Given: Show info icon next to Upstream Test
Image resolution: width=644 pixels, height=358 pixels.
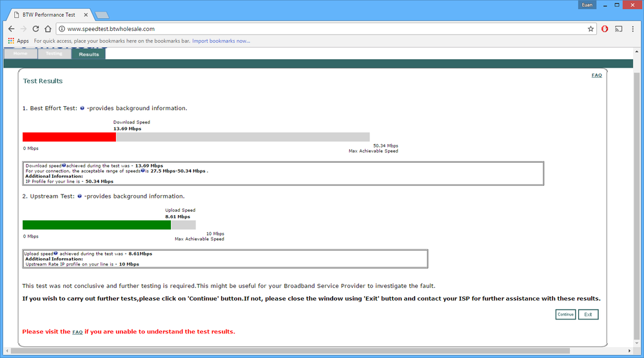Looking at the screenshot, I should 80,196.
